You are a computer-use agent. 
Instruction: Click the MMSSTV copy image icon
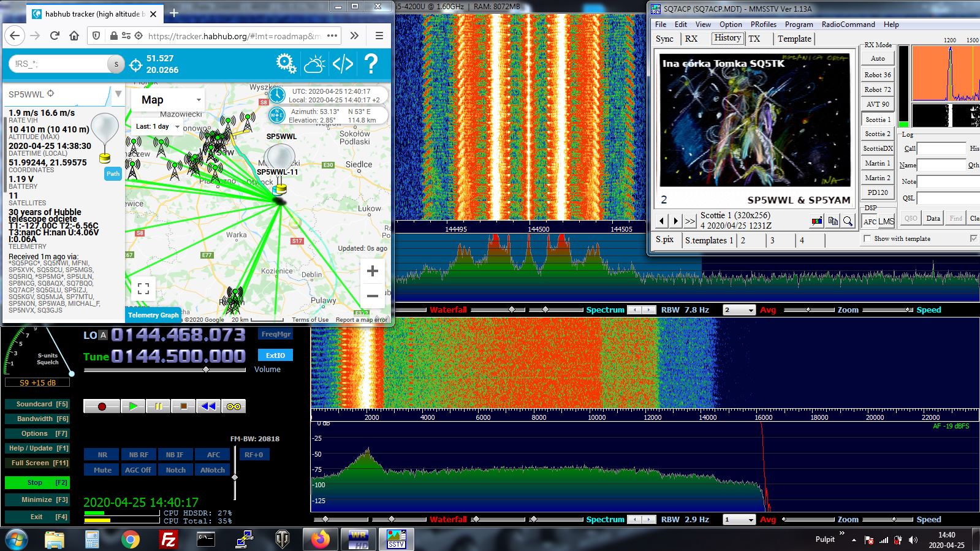coord(832,221)
